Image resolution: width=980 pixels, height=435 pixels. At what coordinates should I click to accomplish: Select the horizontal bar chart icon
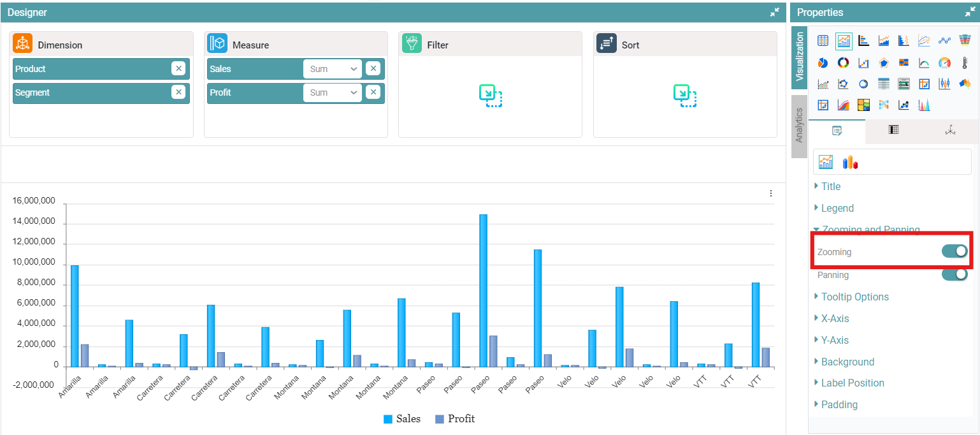click(863, 41)
